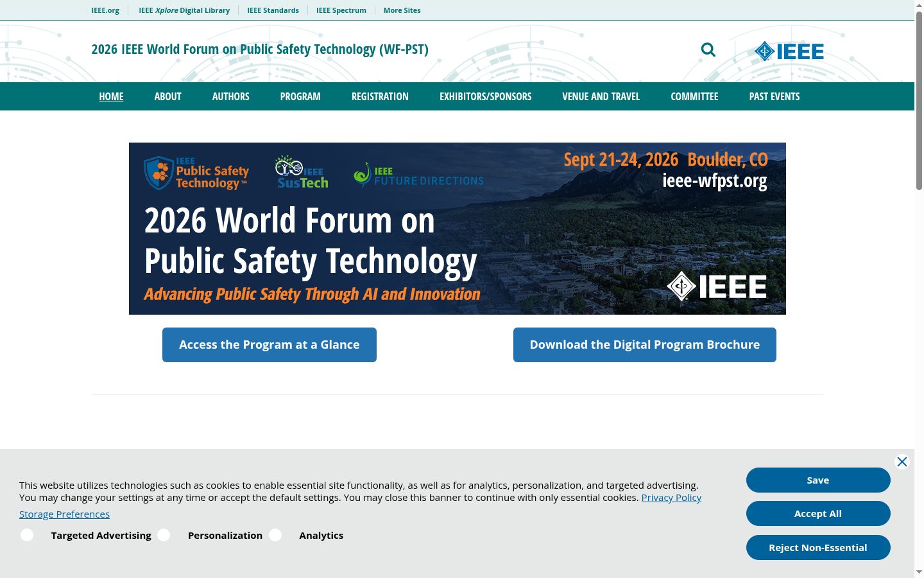Image resolution: width=924 pixels, height=578 pixels.
Task: Close the cookie banner with the X
Action: pyautogui.click(x=902, y=462)
